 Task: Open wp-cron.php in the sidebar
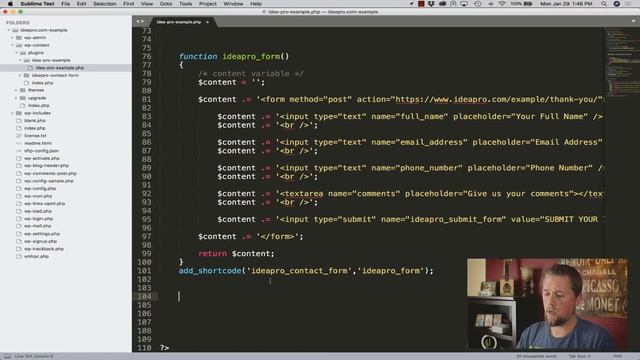pos(38,196)
